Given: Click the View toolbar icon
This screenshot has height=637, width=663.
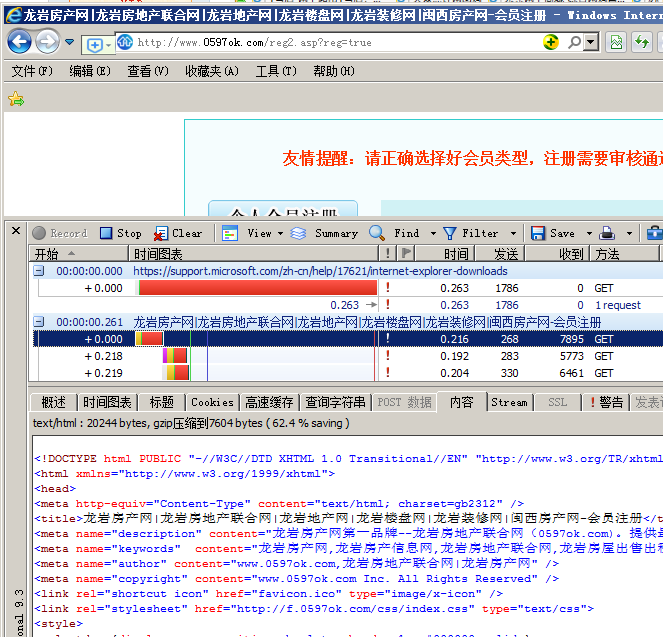Looking at the screenshot, I should point(230,233).
